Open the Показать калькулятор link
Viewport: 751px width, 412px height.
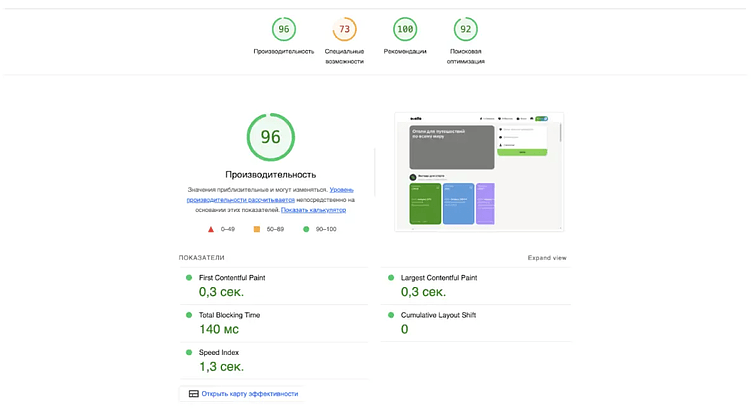[313, 210]
